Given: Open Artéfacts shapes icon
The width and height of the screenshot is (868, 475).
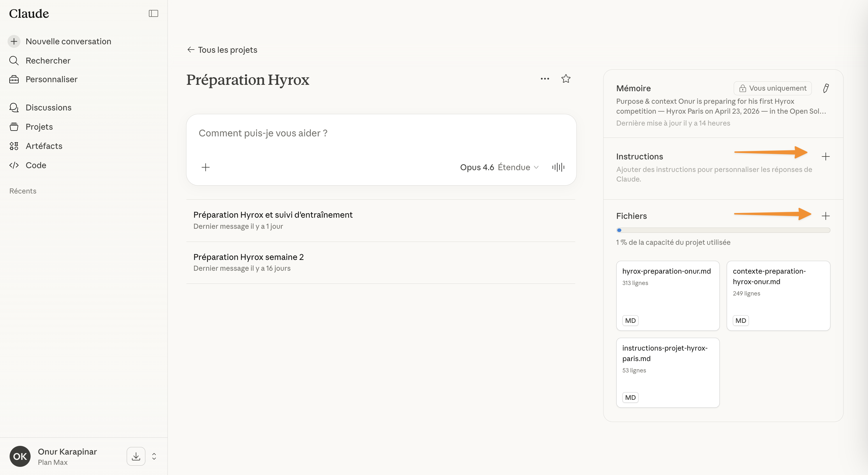Looking at the screenshot, I should pos(14,146).
